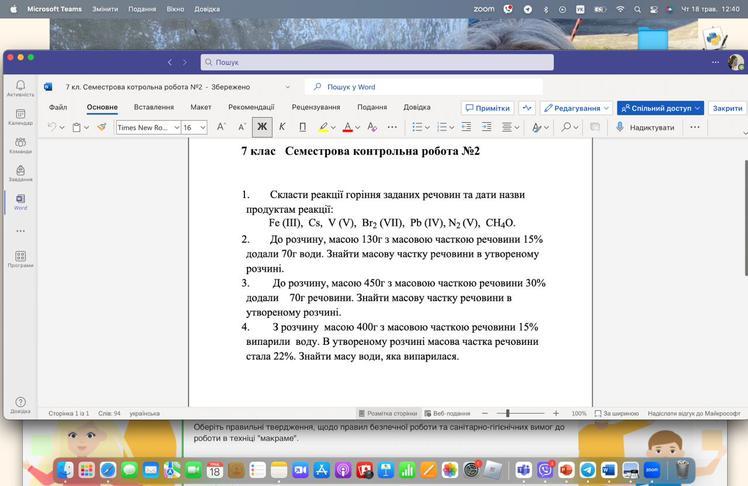Switch to Print Layout (Розмітка сторінки) view
748x486 pixels.
pos(388,414)
